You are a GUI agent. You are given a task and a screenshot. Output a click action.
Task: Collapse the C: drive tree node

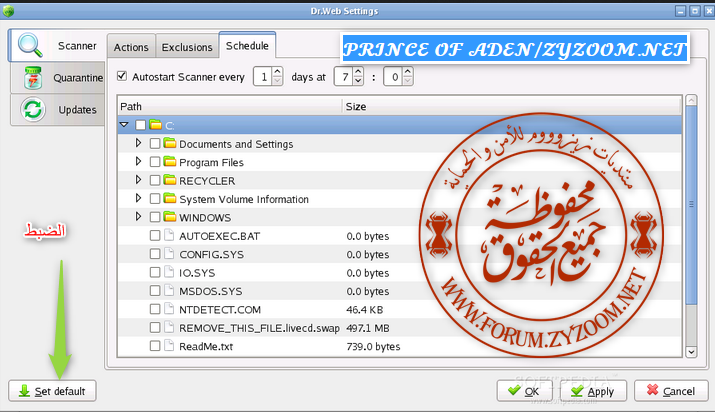point(124,124)
